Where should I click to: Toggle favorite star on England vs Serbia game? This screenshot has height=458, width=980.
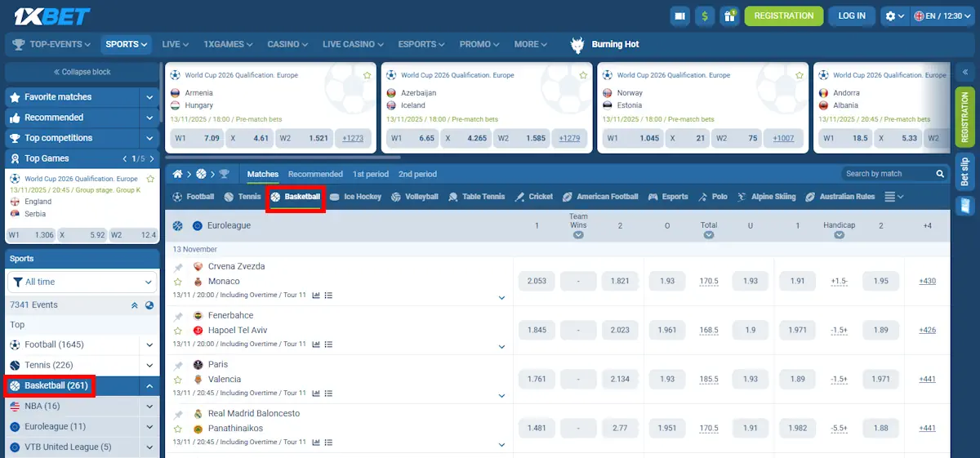(150, 179)
